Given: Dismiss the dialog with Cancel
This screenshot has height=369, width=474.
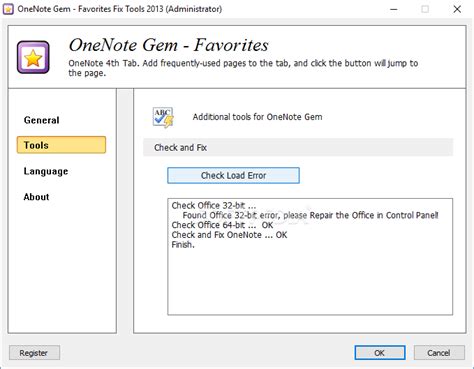Looking at the screenshot, I should click(439, 353).
